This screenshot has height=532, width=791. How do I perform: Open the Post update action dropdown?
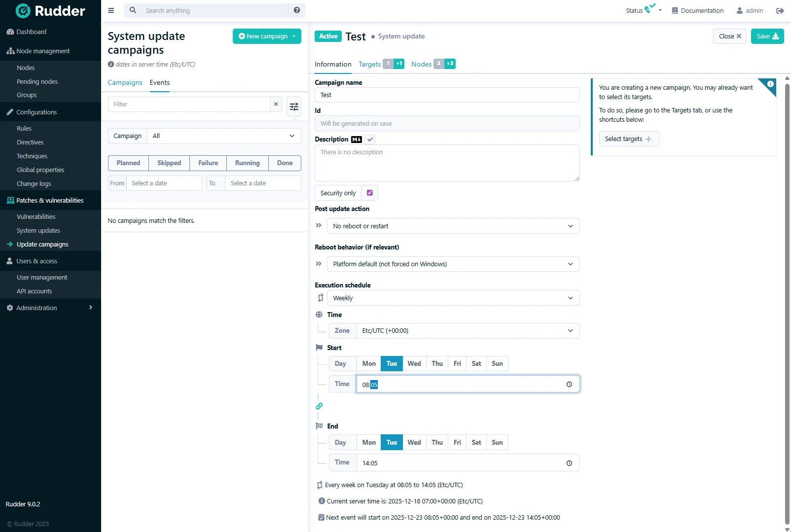coord(453,226)
